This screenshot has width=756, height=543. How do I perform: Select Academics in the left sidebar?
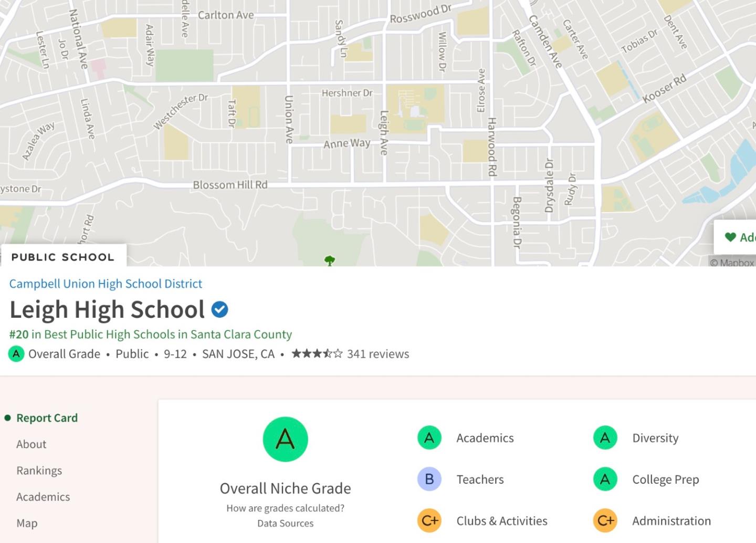point(43,497)
